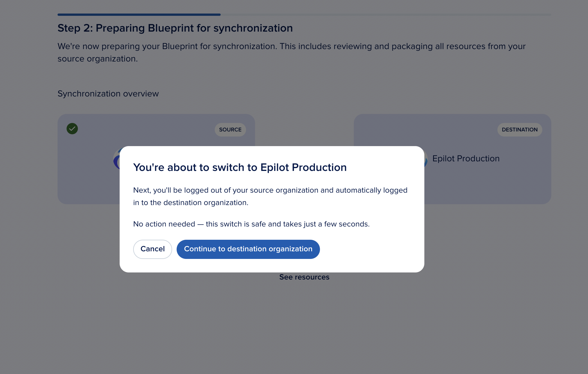
Task: Click the SOURCE badge label
Action: coord(230,130)
